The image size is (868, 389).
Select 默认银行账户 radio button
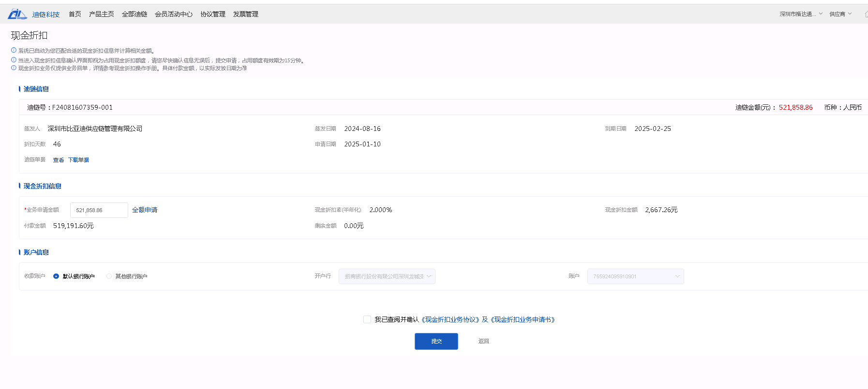pyautogui.click(x=56, y=276)
